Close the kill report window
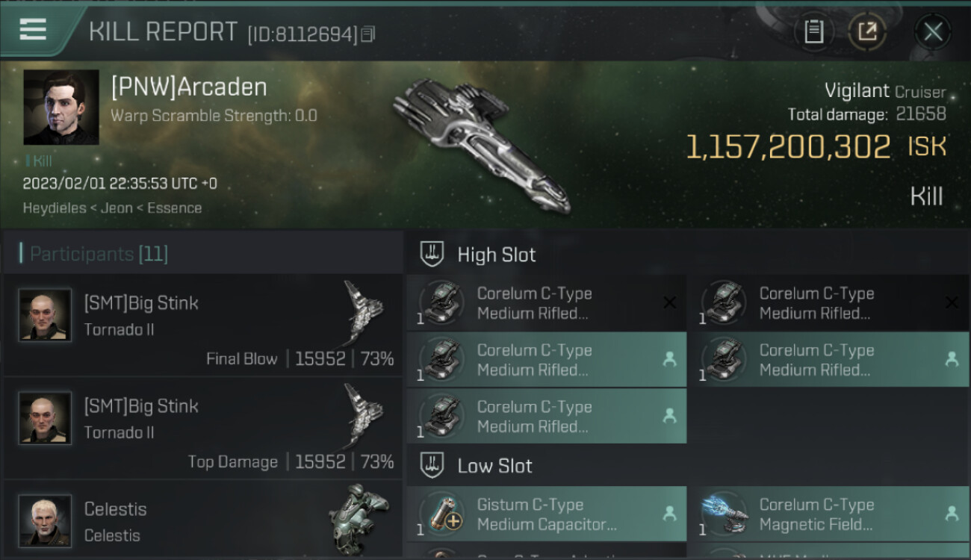 [x=933, y=31]
